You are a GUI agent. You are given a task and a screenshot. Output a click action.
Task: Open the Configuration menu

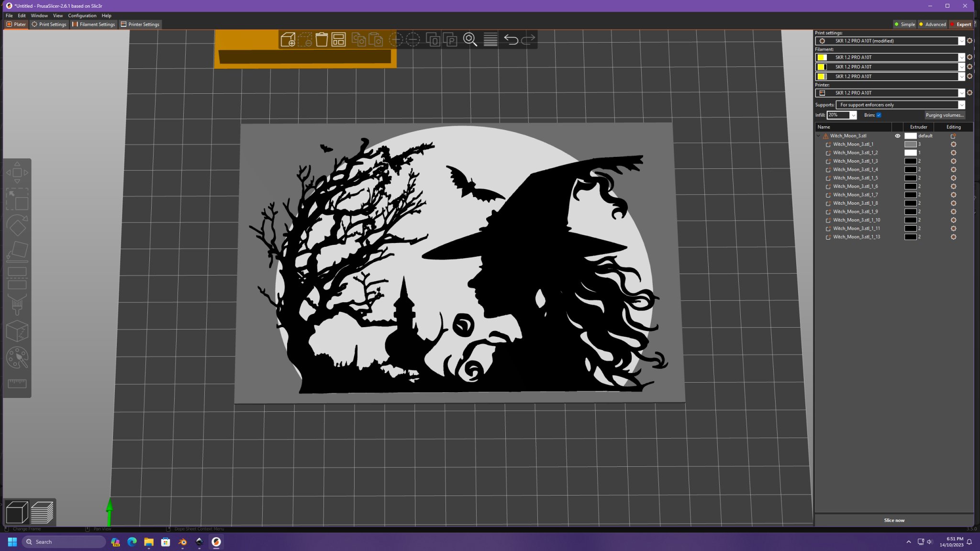[82, 16]
